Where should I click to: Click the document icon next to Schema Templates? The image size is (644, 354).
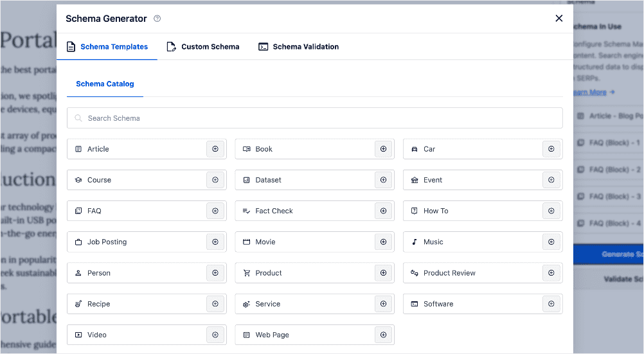[x=71, y=47]
